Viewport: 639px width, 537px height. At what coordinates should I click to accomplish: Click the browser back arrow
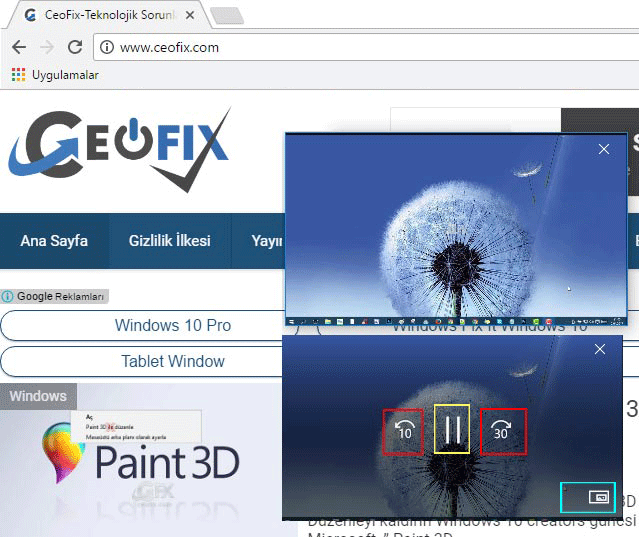click(19, 47)
